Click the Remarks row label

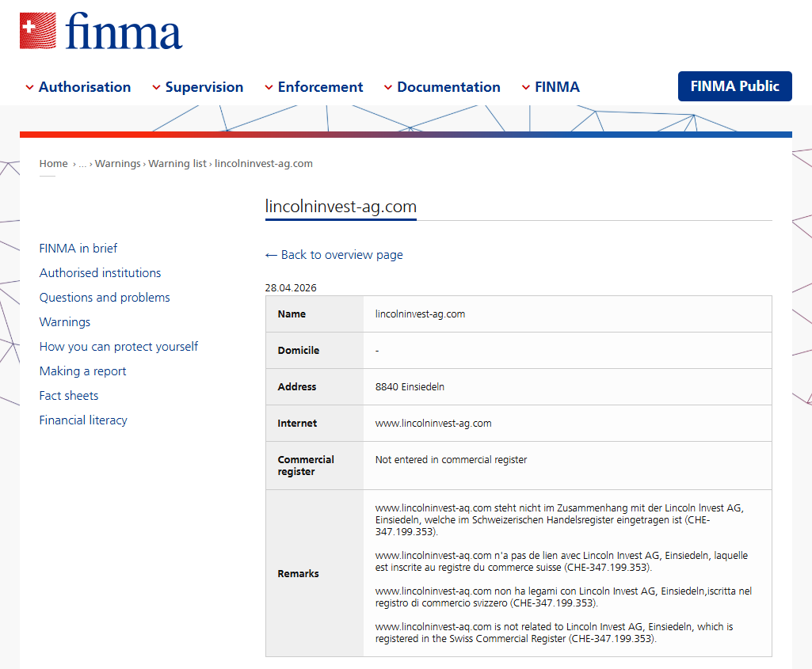[x=299, y=573]
